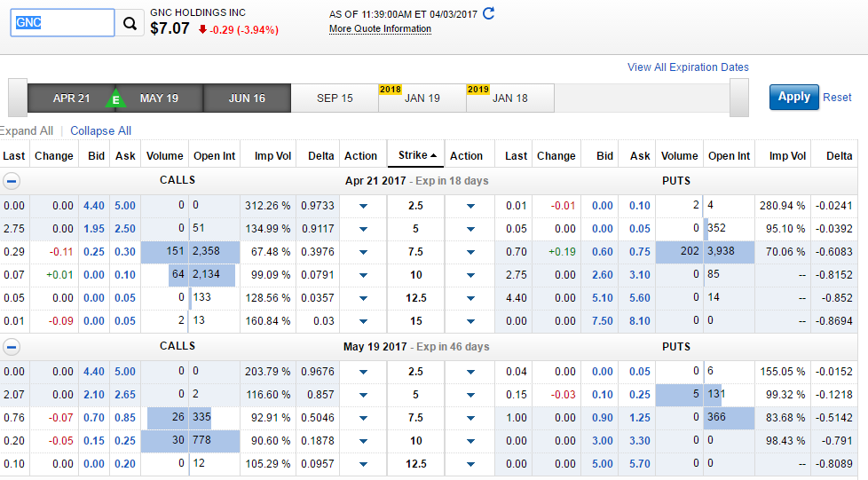The width and height of the screenshot is (868, 480).
Task: Click calls Bid 2.10 for May 5 strike
Action: [94, 395]
